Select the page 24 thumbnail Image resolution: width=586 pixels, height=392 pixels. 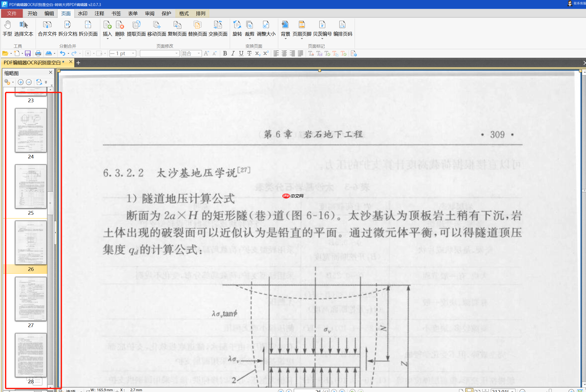pos(31,130)
